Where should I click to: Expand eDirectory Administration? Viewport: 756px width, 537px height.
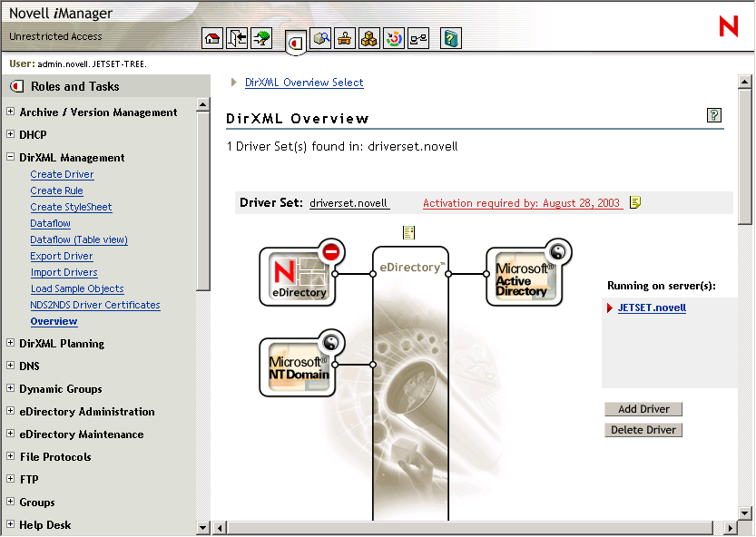(10, 411)
